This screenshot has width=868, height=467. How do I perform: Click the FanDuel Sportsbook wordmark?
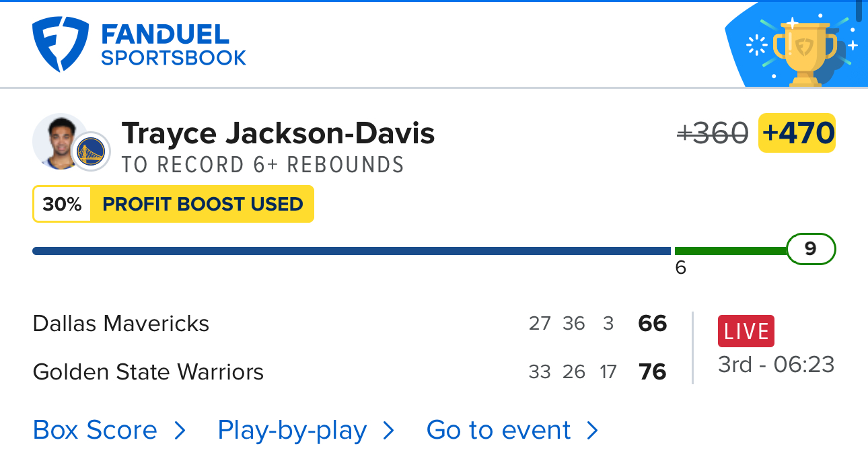coord(174,45)
